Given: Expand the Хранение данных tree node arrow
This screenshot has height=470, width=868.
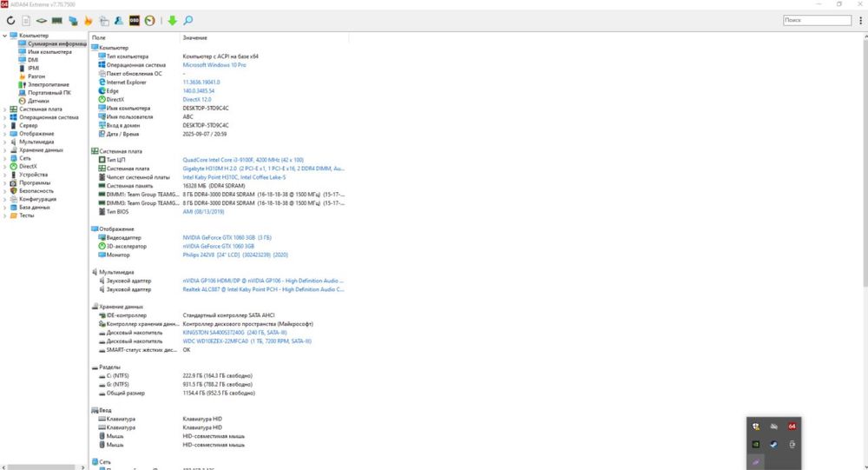Looking at the screenshot, I should [x=5, y=150].
